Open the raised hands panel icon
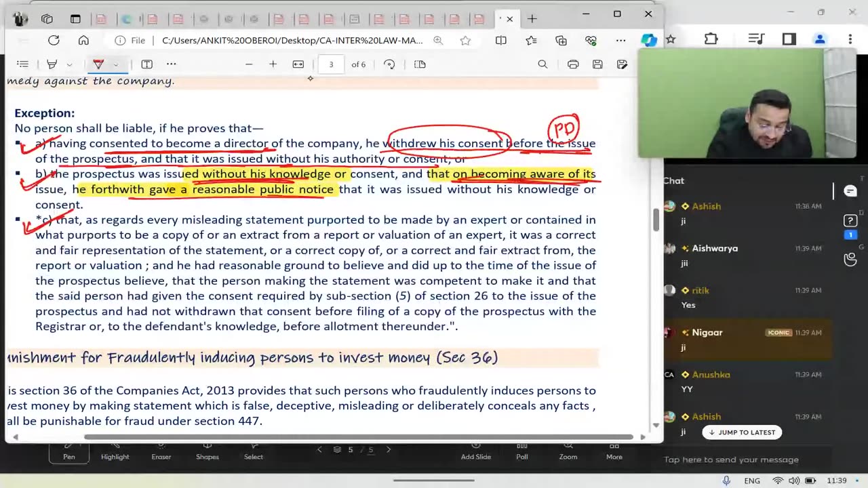868x488 pixels. coord(850,259)
